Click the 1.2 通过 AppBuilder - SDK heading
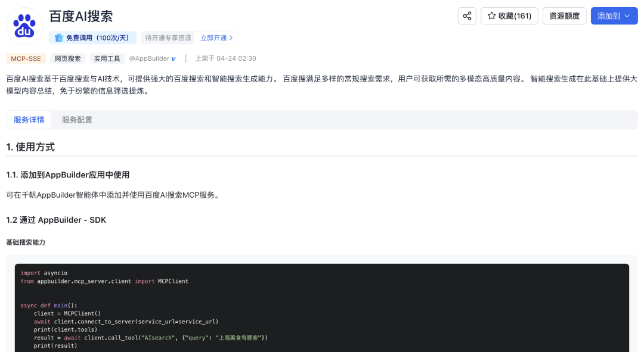644x352 pixels. tap(56, 220)
